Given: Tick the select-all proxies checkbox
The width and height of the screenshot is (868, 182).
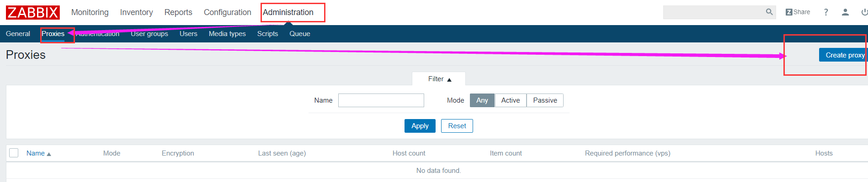Looking at the screenshot, I should (14, 153).
